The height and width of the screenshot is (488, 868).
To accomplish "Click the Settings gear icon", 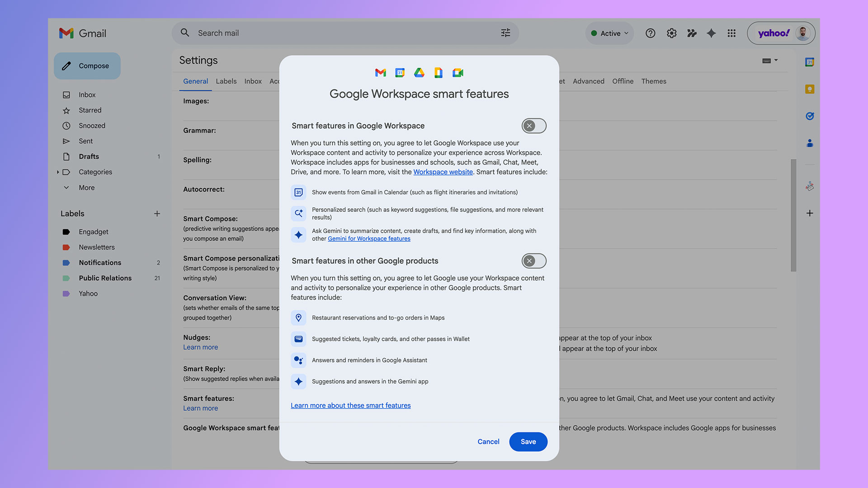I will click(x=671, y=33).
